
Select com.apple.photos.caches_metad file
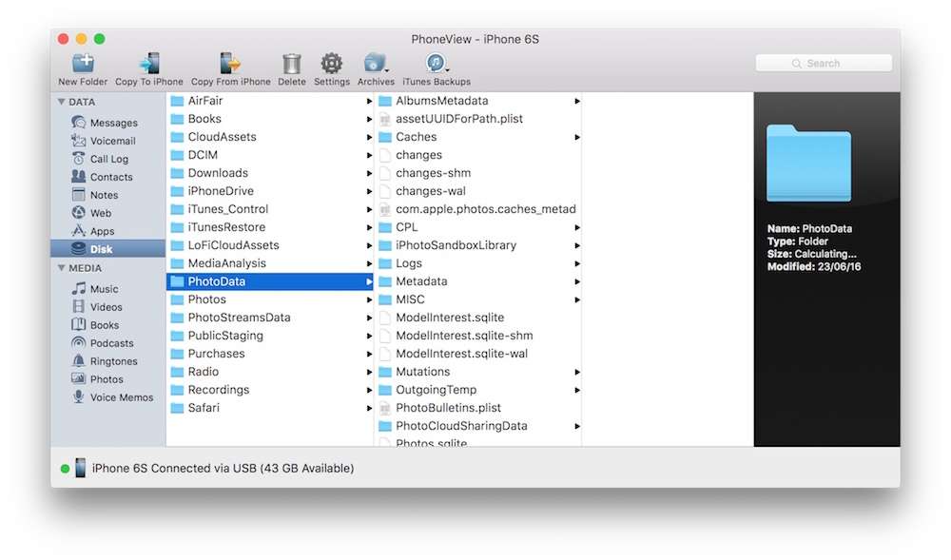[478, 209]
